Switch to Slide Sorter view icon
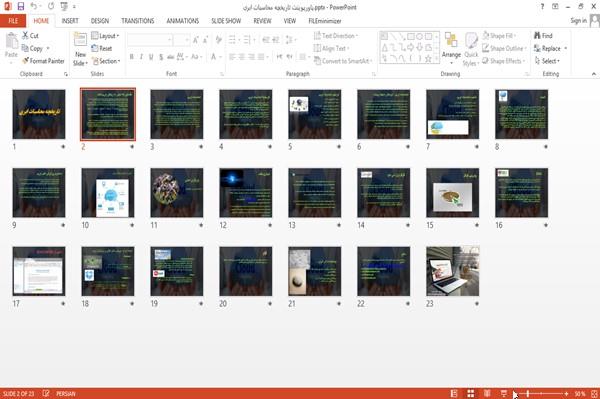 471,393
